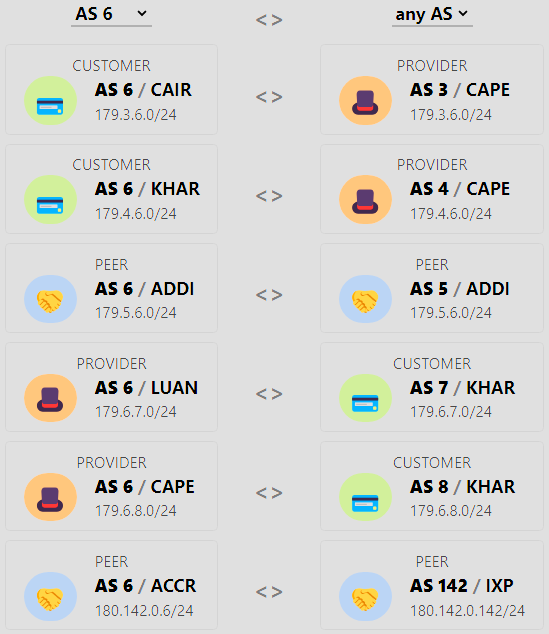Viewport: 549px width, 634px height.
Task: Click the <> link between LUAN and AS 7 KHAR
Action: (x=269, y=394)
